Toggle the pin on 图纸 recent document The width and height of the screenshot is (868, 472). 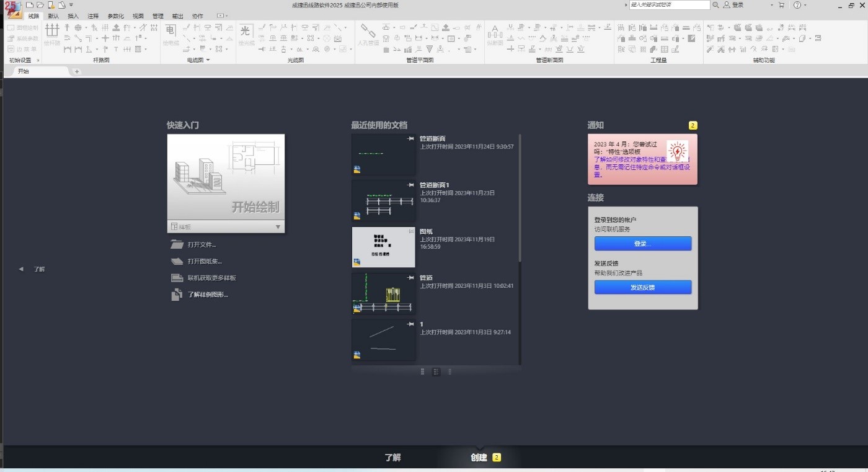coord(410,231)
